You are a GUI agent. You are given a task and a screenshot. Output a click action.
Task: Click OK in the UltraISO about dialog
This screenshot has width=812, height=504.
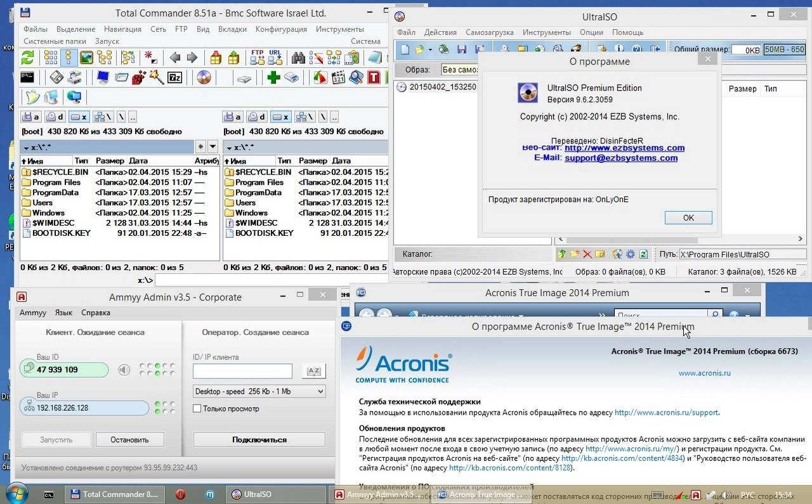click(688, 217)
